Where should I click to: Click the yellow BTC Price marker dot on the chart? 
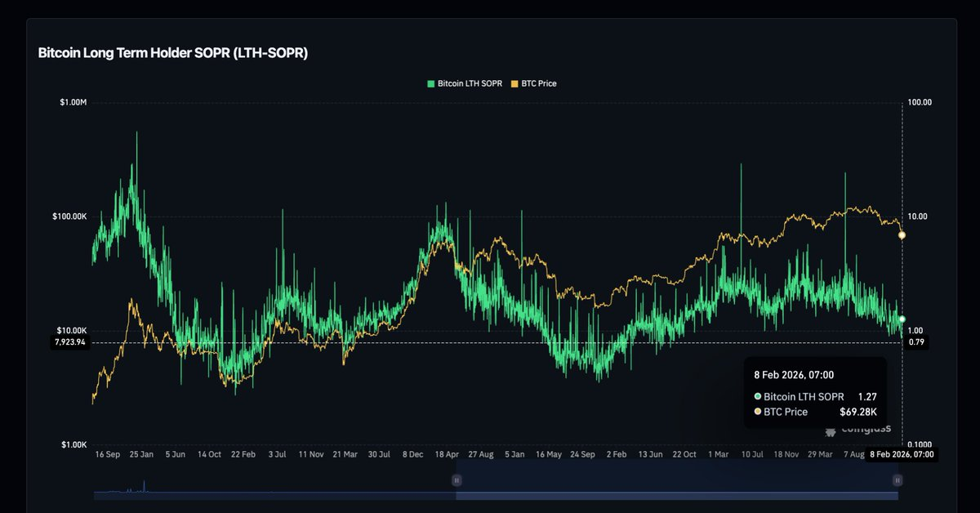point(902,235)
